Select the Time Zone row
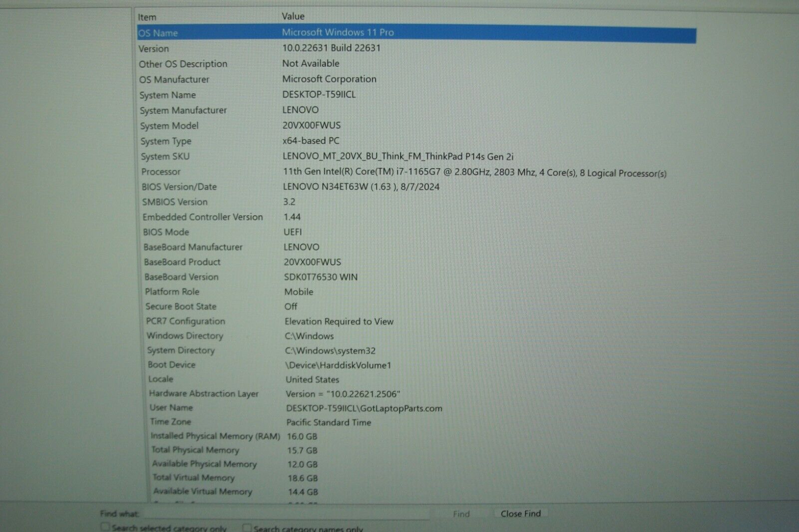Screen dimensions: 799x532 click(416, 422)
